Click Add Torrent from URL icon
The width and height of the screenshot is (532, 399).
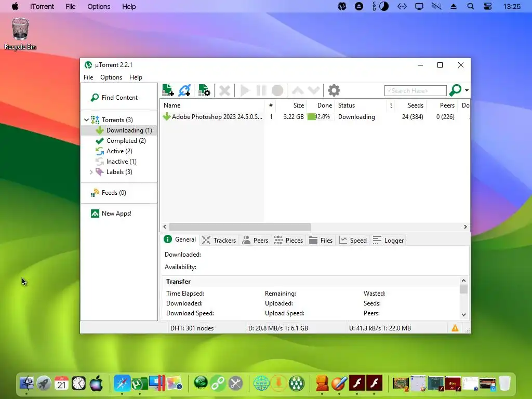[184, 90]
